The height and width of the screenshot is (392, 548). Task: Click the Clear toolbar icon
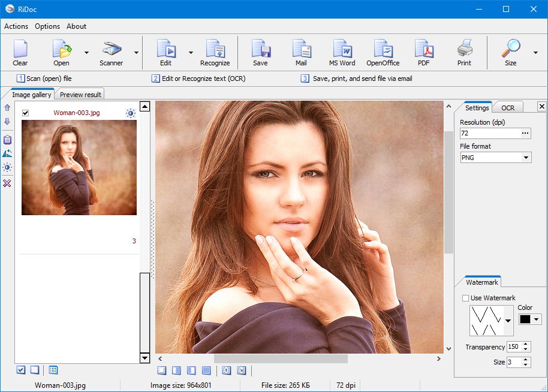pyautogui.click(x=20, y=52)
